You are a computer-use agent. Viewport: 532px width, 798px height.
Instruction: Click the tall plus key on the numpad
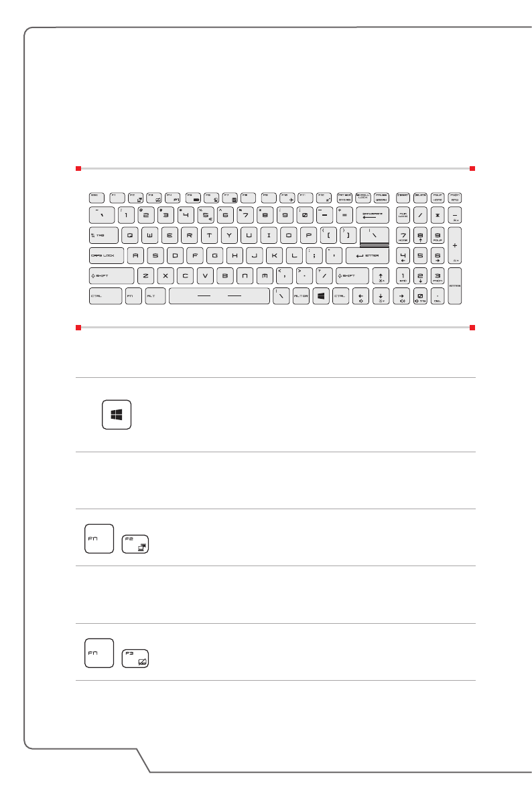point(456,246)
